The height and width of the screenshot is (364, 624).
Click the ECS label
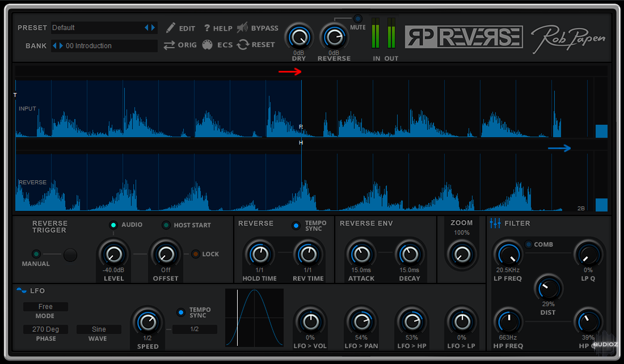[225, 45]
